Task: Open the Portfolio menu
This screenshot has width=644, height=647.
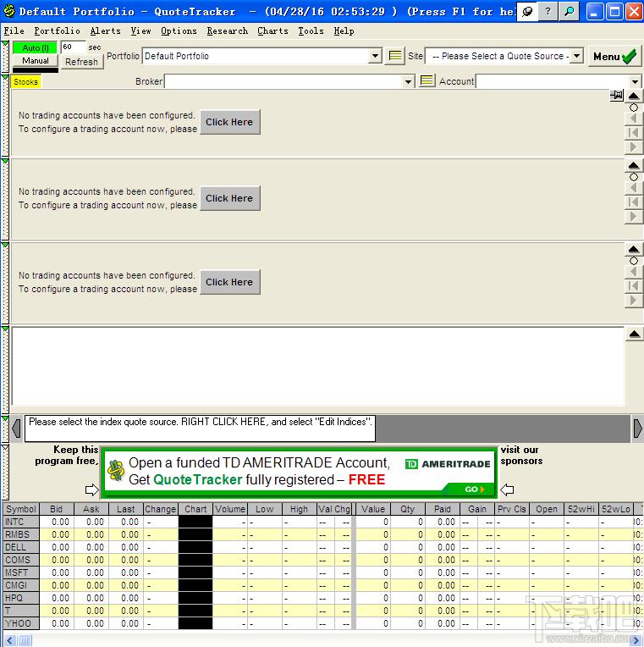Action: coord(57,31)
